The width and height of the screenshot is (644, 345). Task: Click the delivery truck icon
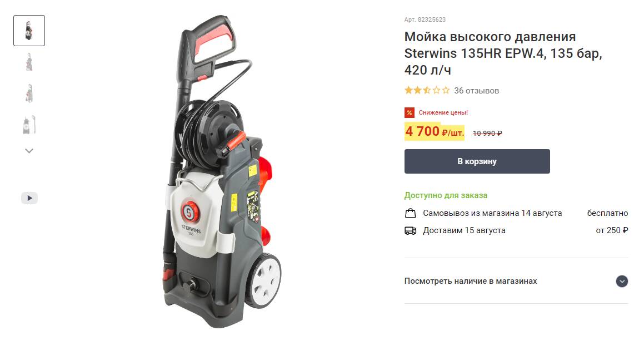coord(410,231)
